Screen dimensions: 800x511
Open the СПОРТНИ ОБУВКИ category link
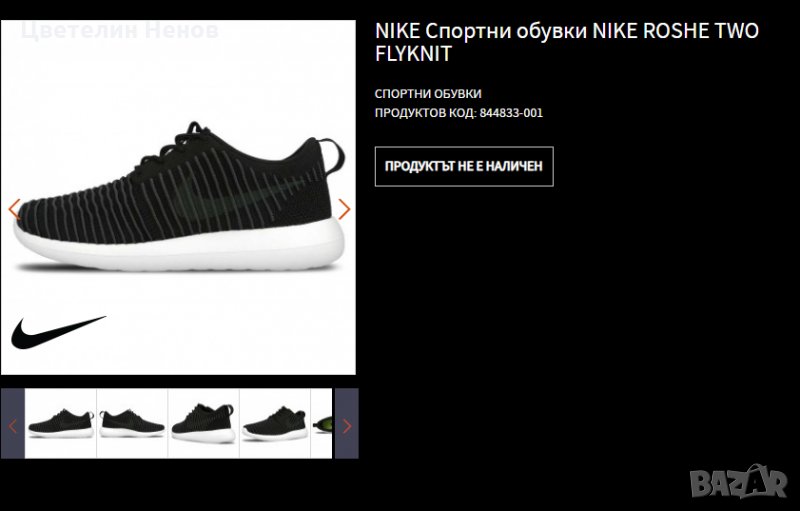pyautogui.click(x=428, y=94)
